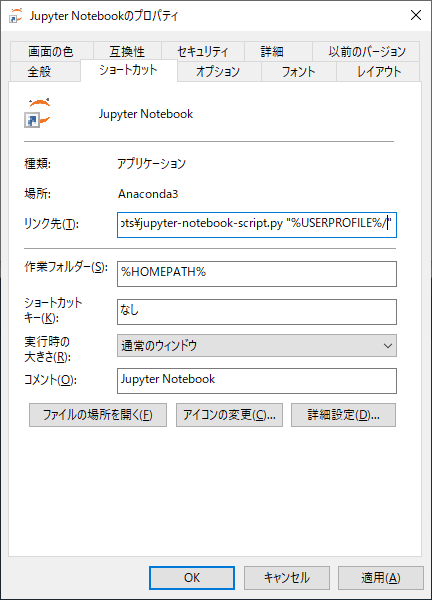This screenshot has height=600, width=432.
Task: Open the 互換性 tab
Action: [127, 51]
